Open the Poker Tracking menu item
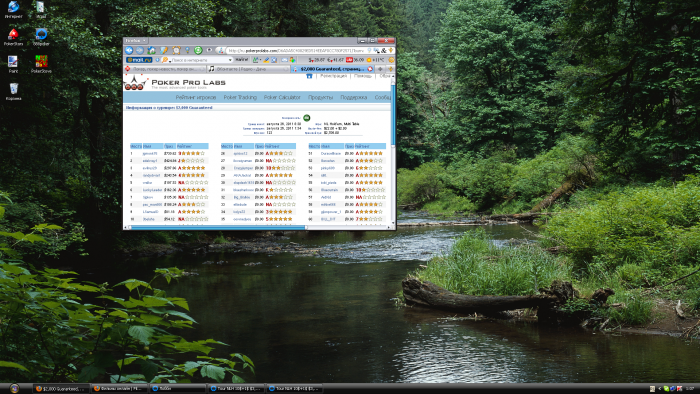700x394 pixels. click(240, 97)
